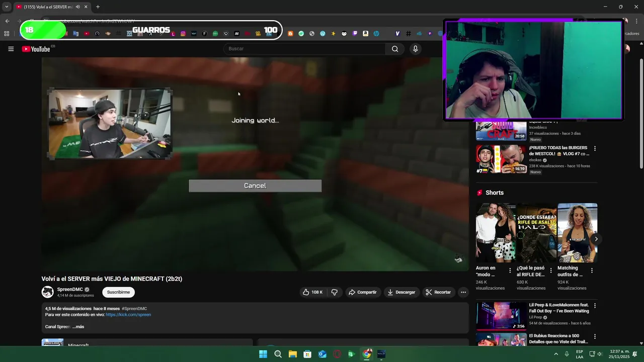The width and height of the screenshot is (644, 362).
Task: Click Descargar download button
Action: pyautogui.click(x=401, y=292)
